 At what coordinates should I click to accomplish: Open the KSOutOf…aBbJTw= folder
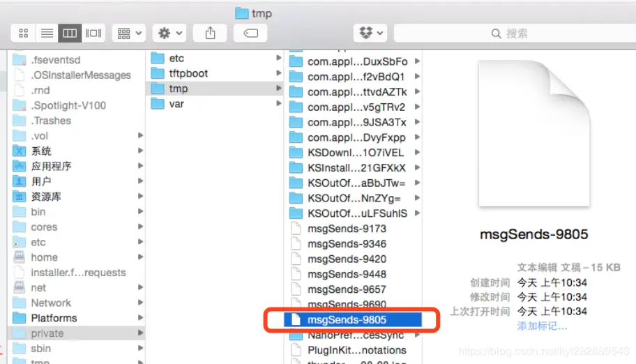click(354, 183)
